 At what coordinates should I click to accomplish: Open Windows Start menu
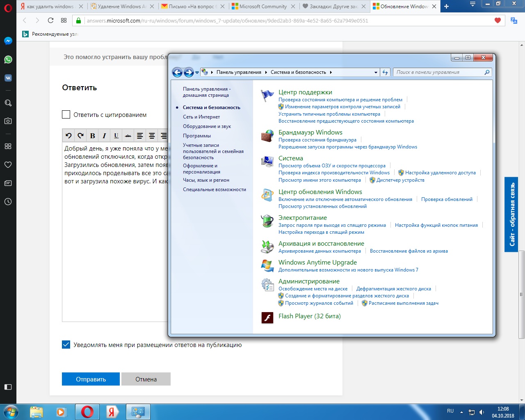10,412
